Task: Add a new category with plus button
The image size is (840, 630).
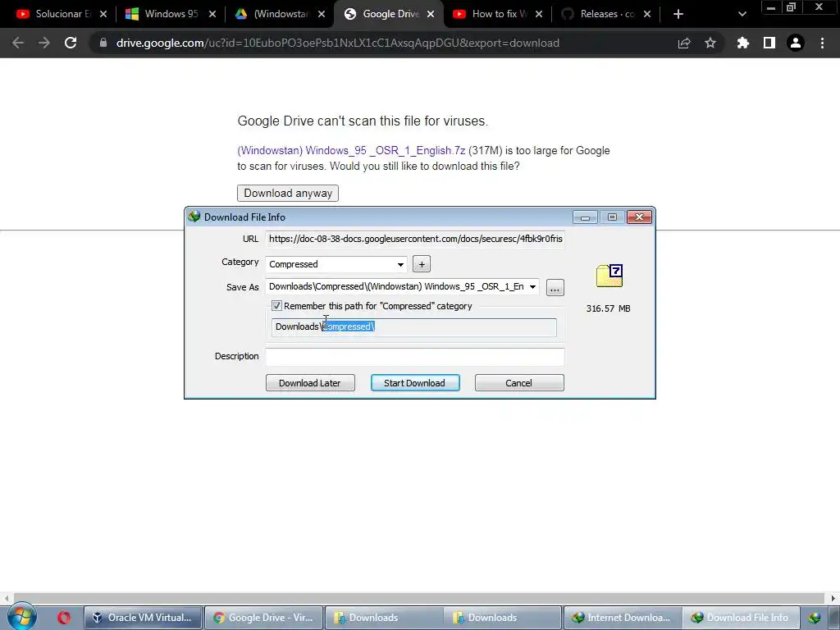Action: (422, 264)
